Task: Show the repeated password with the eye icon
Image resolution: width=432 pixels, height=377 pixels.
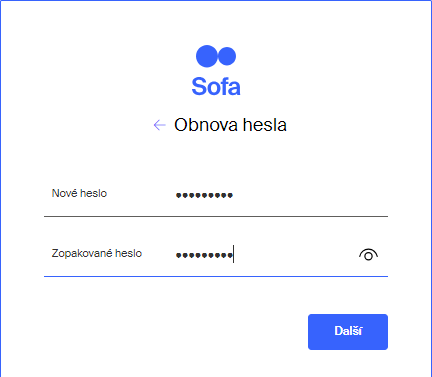Action: pyautogui.click(x=368, y=255)
